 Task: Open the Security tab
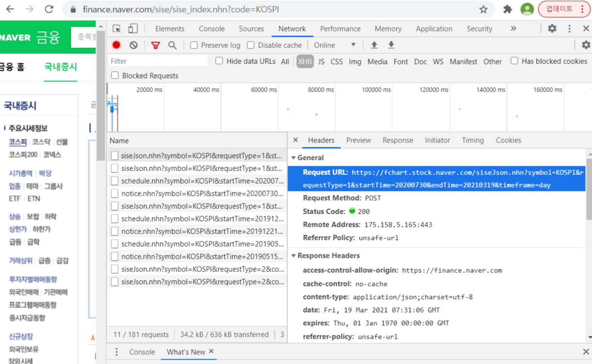tap(480, 29)
